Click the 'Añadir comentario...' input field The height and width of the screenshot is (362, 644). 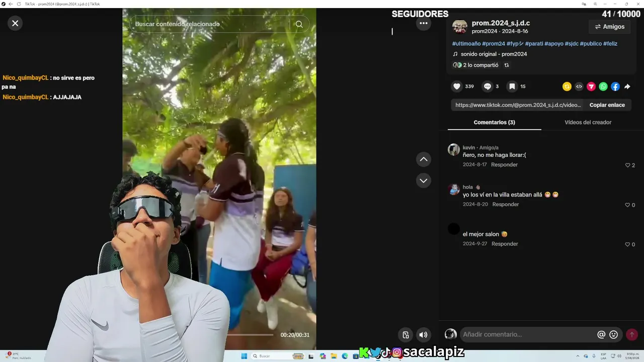pos(528,334)
